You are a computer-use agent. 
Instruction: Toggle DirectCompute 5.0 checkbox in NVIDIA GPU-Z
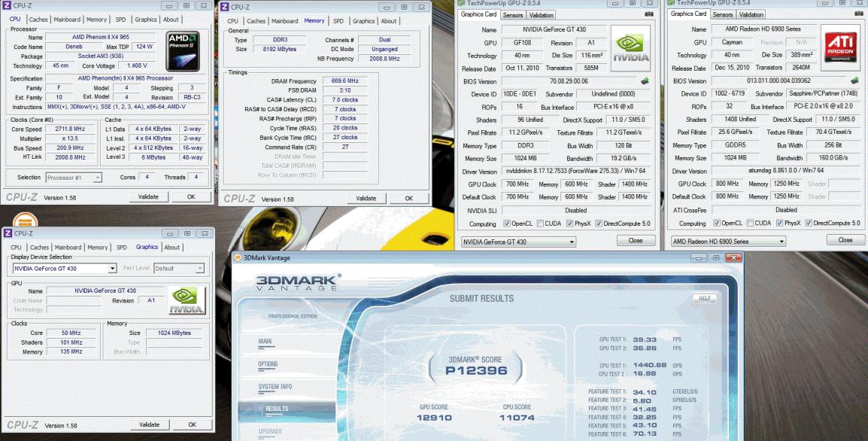[x=599, y=224]
